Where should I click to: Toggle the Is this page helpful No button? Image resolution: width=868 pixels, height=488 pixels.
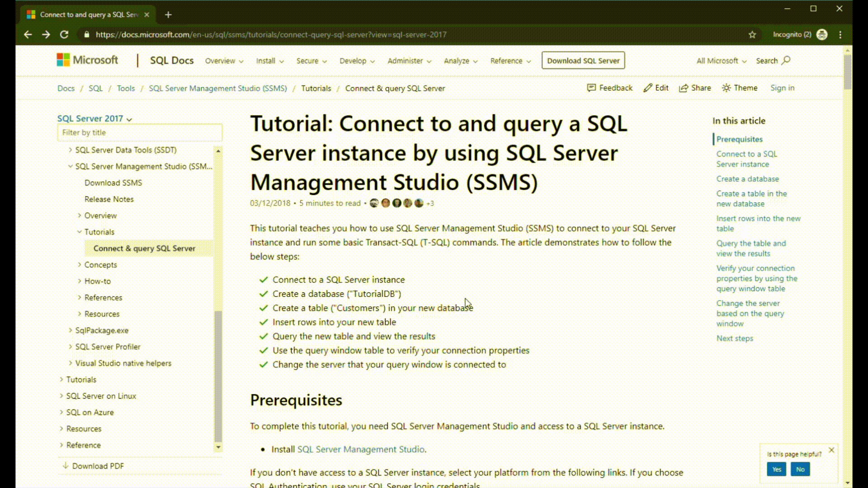pyautogui.click(x=800, y=469)
